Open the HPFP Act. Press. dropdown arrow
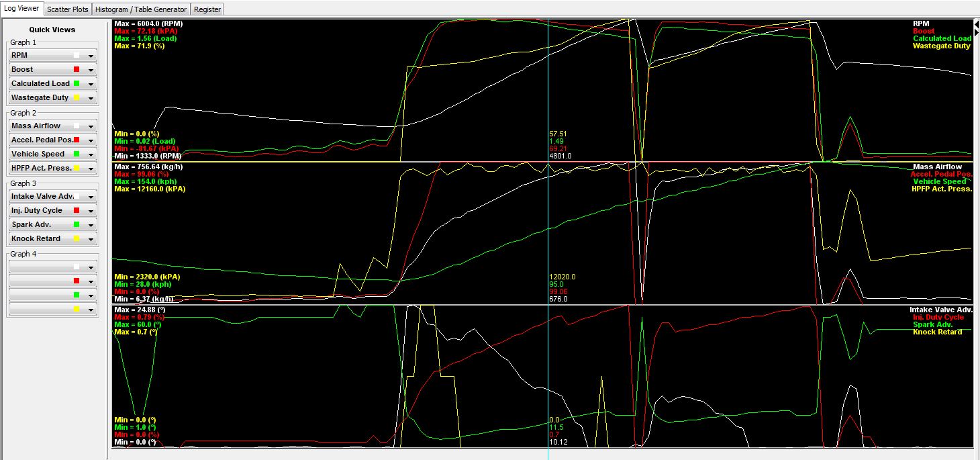 [x=91, y=169]
